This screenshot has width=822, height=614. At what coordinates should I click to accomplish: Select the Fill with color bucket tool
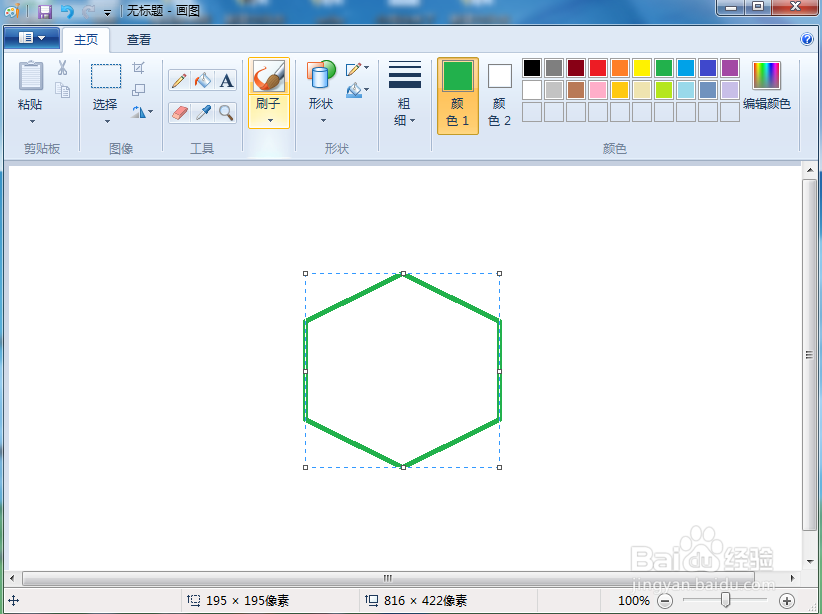(203, 80)
